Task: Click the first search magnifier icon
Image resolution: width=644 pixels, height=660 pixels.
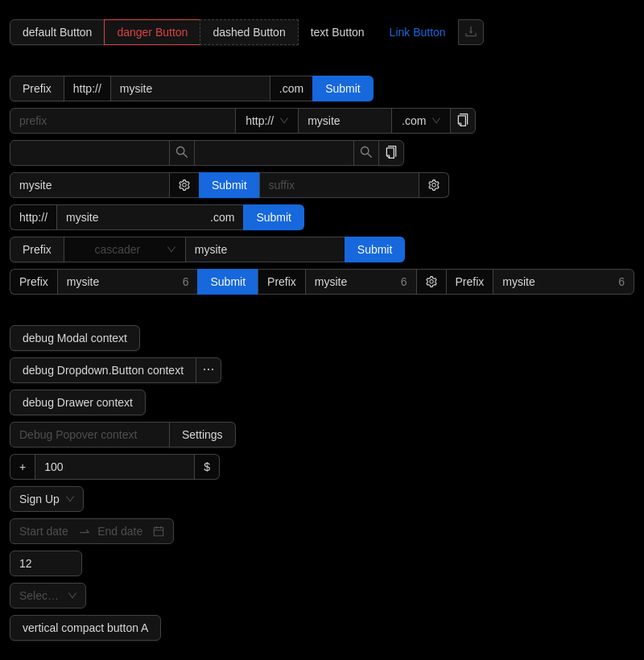Action: [x=181, y=153]
